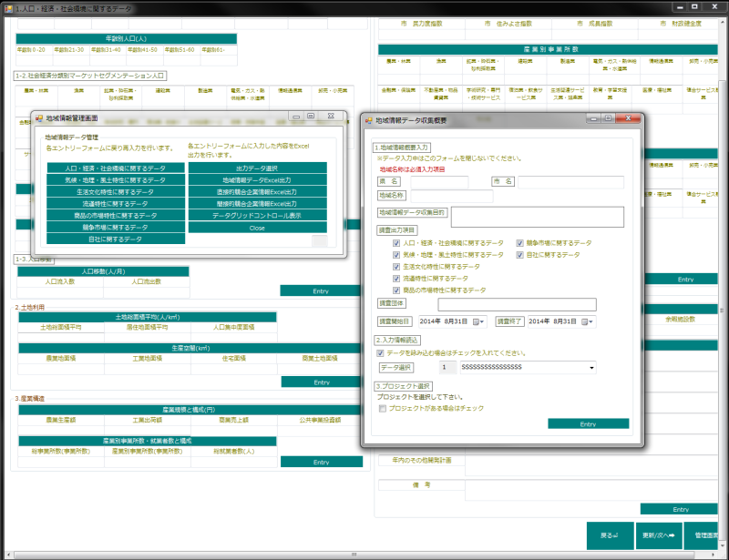Viewport: 729px width, 560px height.
Task: Click the Entry button in 2.土地利用 section
Action: tap(322, 382)
